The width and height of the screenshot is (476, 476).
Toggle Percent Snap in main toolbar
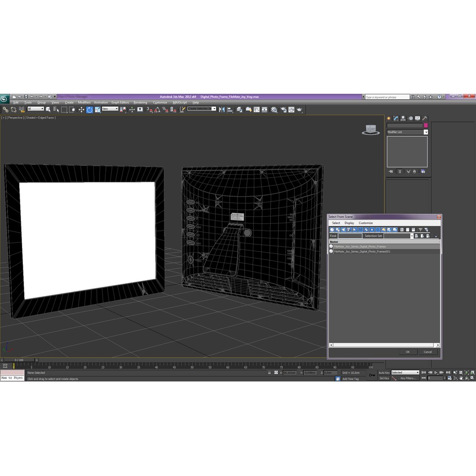[x=165, y=110]
